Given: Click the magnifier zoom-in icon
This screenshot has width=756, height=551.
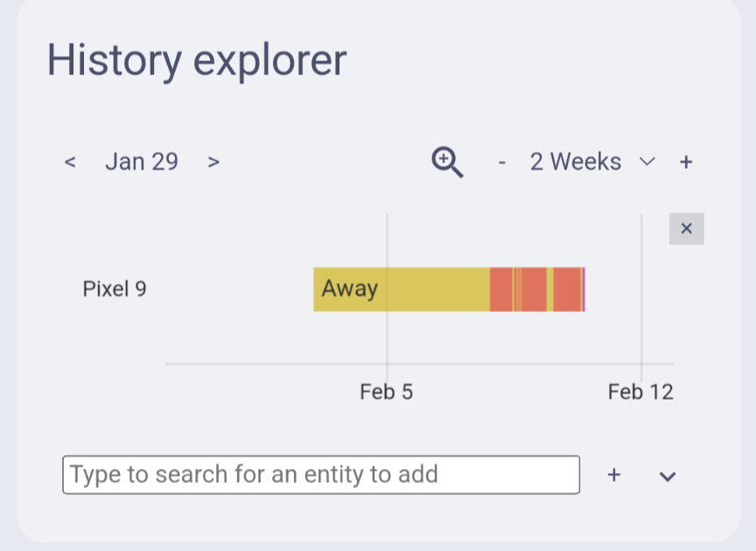Looking at the screenshot, I should coord(447,162).
